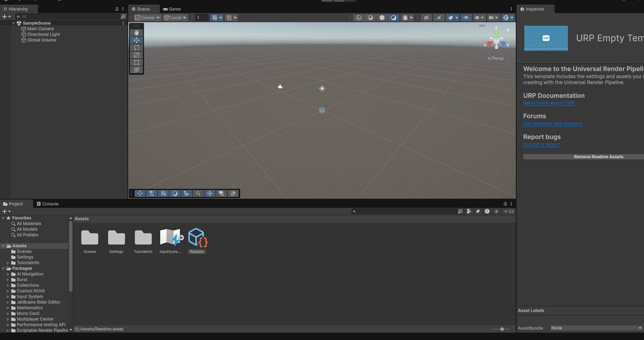Viewport: 644px width, 340px height.
Task: Expand the AI Navigation package
Action: 8,274
